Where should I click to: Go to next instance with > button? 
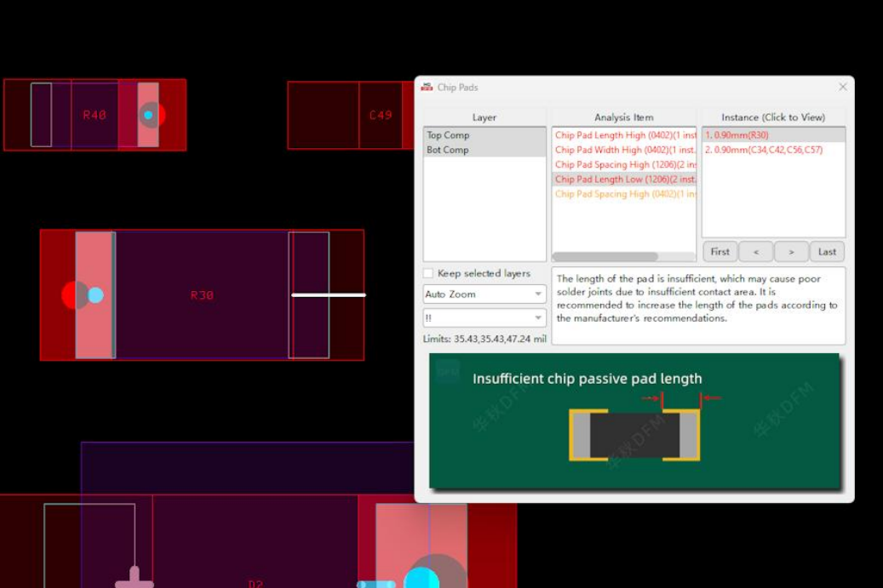(791, 252)
